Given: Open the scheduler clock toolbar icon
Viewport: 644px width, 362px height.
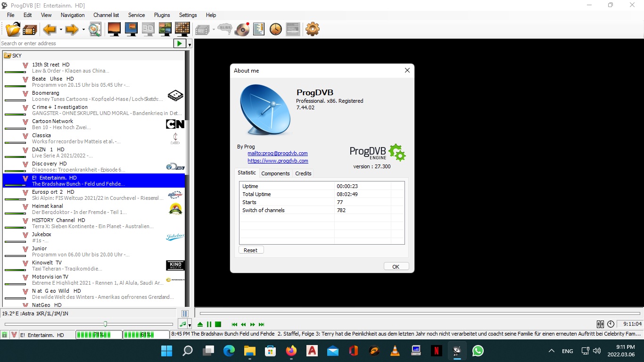Looking at the screenshot, I should coord(275,29).
